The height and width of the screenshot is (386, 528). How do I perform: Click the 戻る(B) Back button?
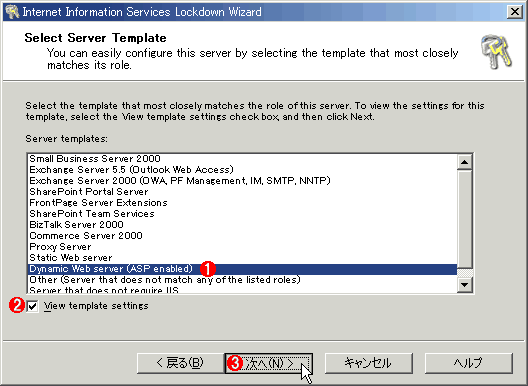coord(180,363)
